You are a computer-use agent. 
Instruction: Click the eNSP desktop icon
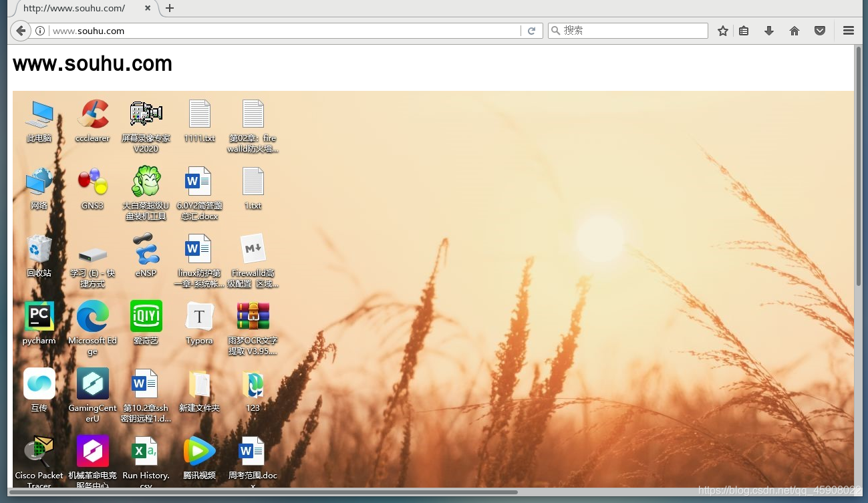coord(146,257)
